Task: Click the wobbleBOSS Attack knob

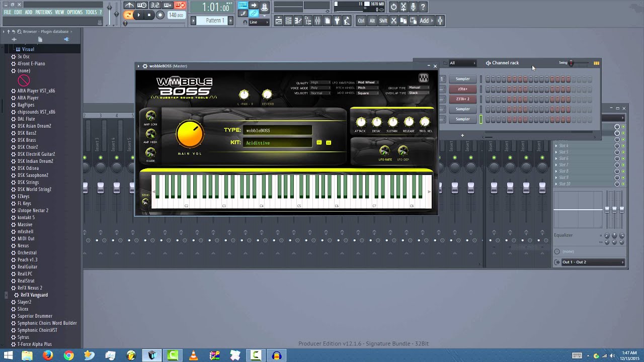Action: click(360, 122)
